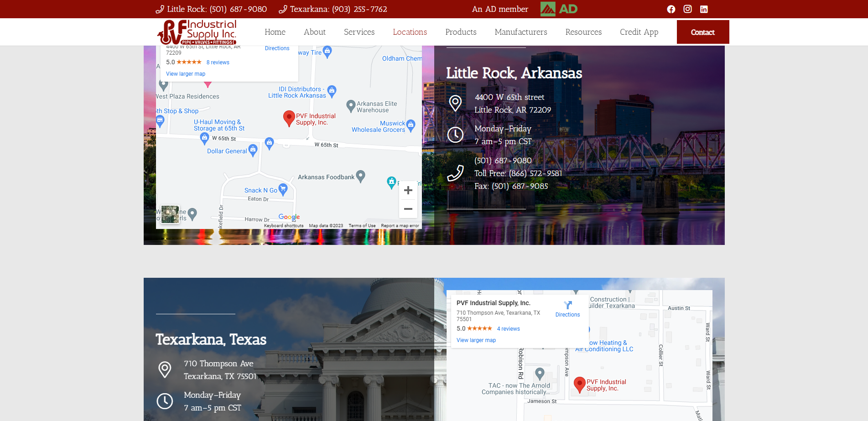
Task: Click 'View larger map' in Little Rock map
Action: pyautogui.click(x=186, y=74)
